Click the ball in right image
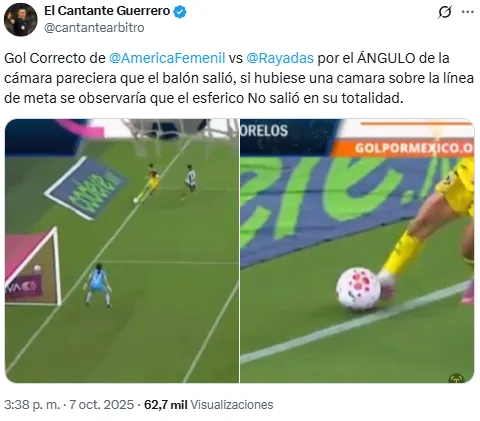This screenshot has height=421, width=480. click(358, 289)
